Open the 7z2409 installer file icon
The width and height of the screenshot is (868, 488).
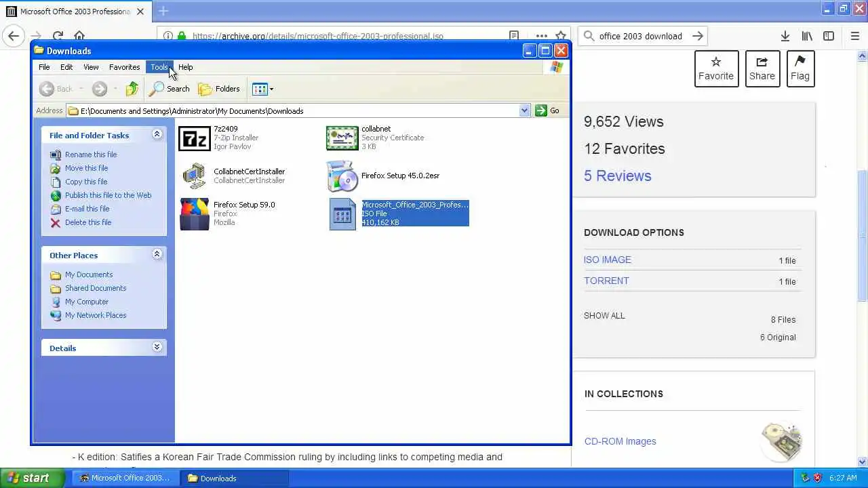[194, 138]
